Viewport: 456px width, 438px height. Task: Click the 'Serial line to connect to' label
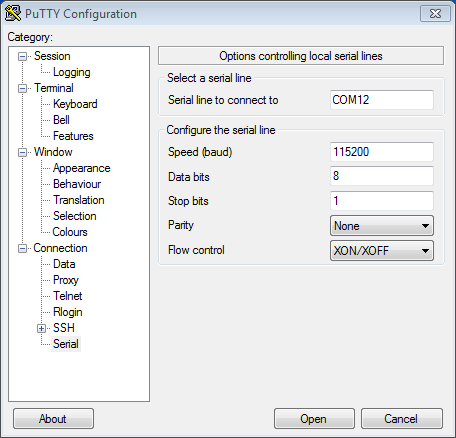tap(223, 100)
